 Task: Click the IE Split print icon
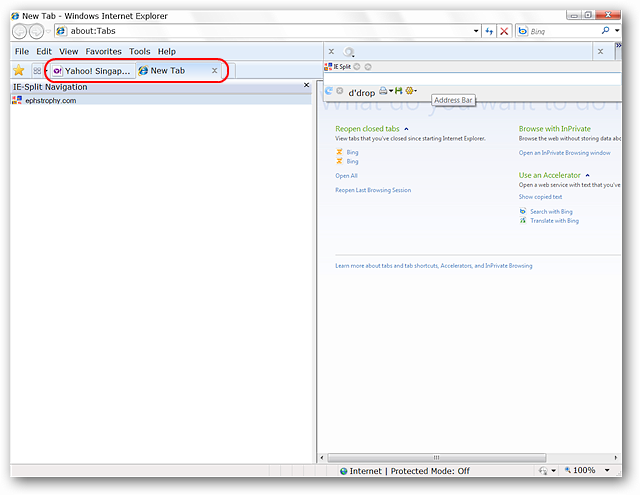(383, 91)
